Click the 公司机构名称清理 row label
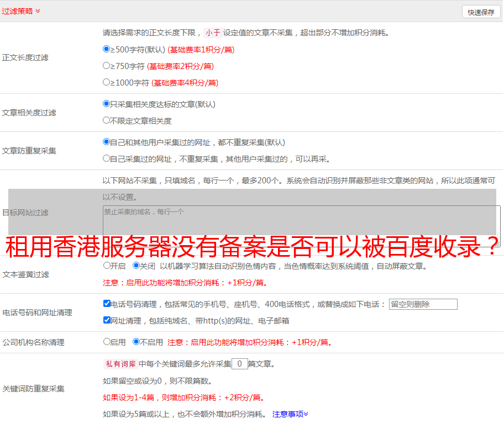 (33, 342)
